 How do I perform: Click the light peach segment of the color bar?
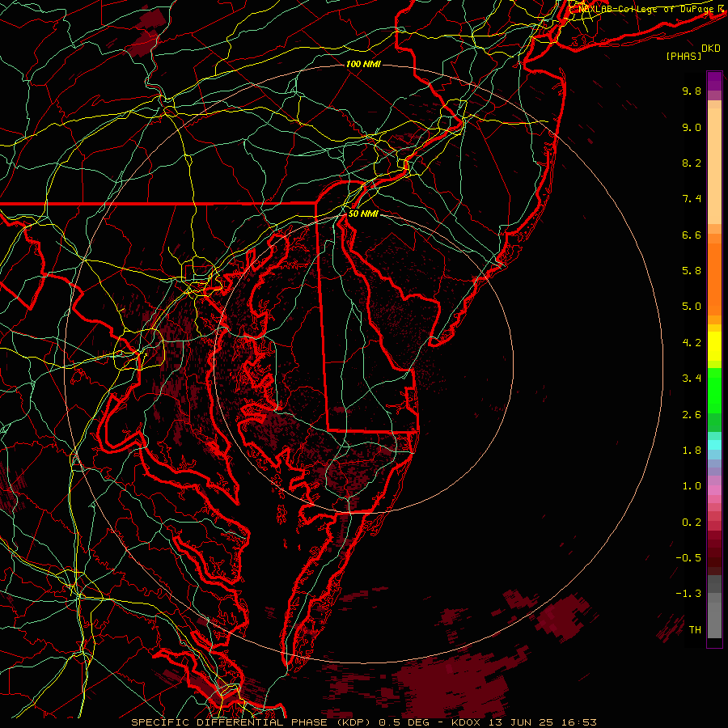[x=714, y=167]
